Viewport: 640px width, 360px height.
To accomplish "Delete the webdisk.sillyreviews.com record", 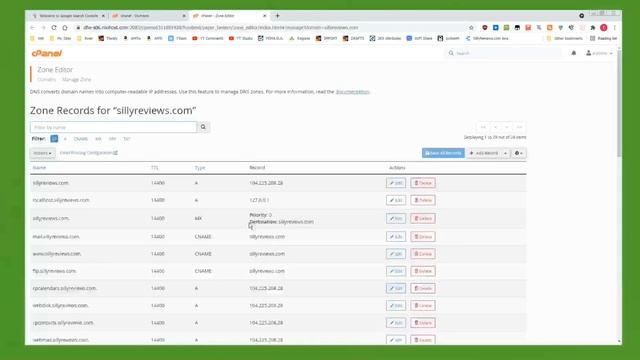I will point(423,305).
